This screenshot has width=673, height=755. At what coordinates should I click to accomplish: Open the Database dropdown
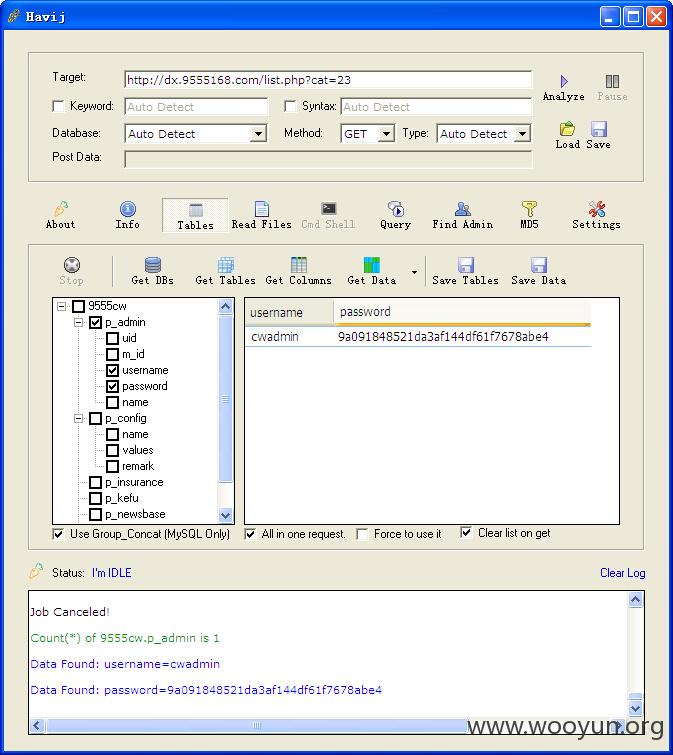pos(259,133)
